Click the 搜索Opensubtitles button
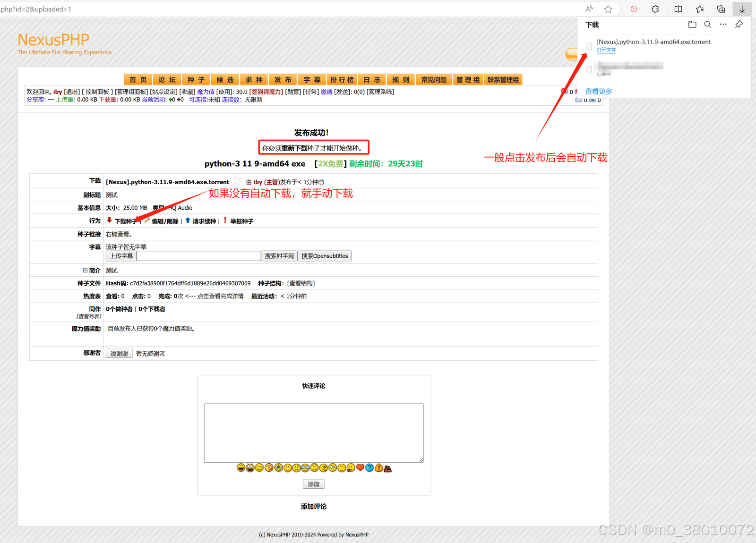This screenshot has height=543, width=756. [x=325, y=256]
